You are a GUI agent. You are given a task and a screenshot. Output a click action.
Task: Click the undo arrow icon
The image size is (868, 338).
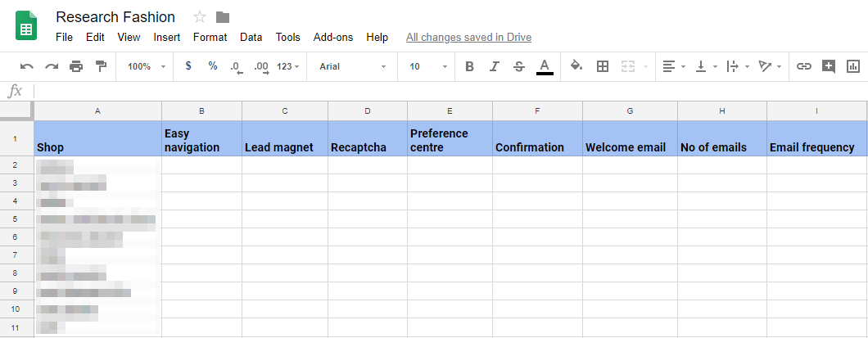pos(27,66)
